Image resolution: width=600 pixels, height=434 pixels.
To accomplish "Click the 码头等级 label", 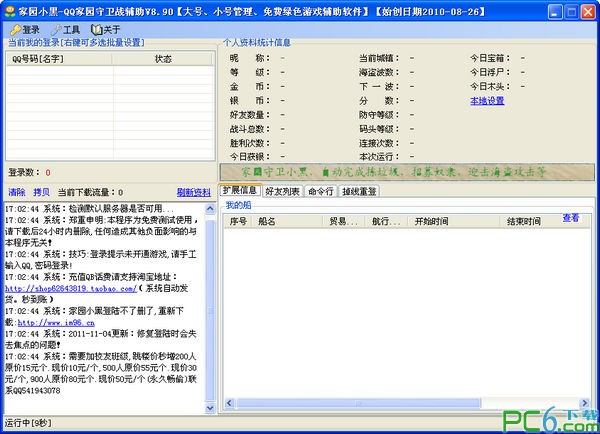I will pyautogui.click(x=379, y=129).
